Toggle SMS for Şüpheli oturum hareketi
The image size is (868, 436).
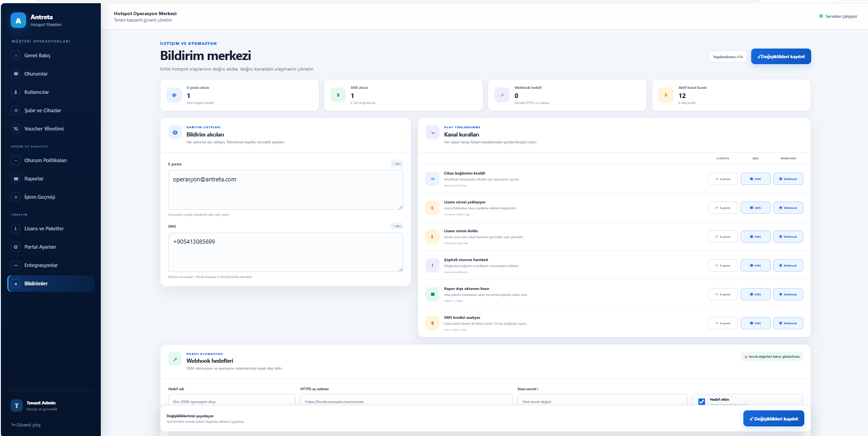tap(755, 266)
